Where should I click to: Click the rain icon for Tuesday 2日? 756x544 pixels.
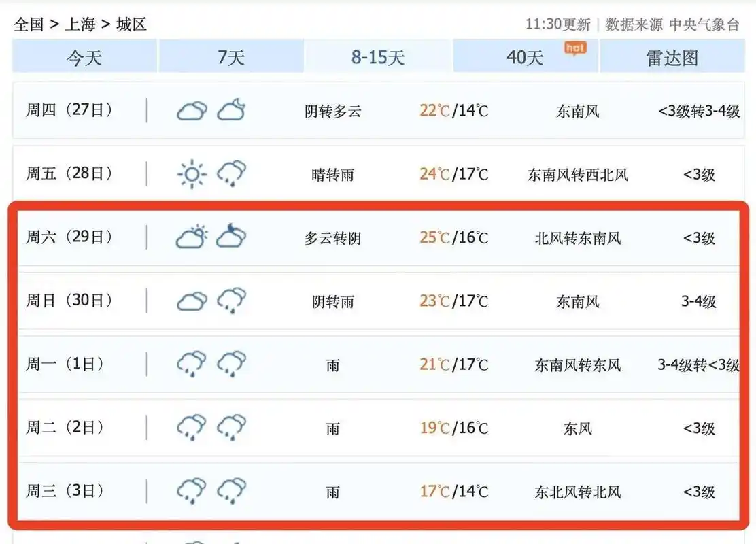pos(191,427)
